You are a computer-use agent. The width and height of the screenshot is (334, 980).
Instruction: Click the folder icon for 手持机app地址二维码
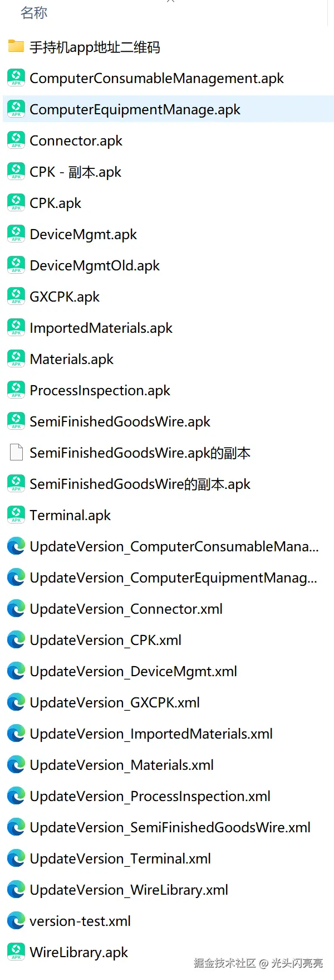(16, 46)
